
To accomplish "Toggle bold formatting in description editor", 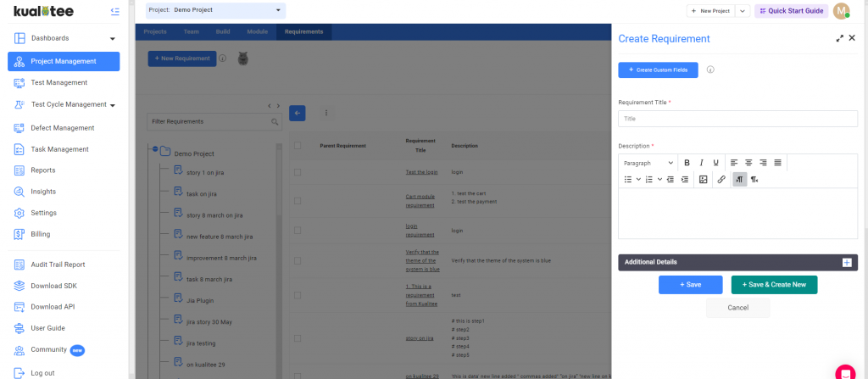I will pos(687,163).
